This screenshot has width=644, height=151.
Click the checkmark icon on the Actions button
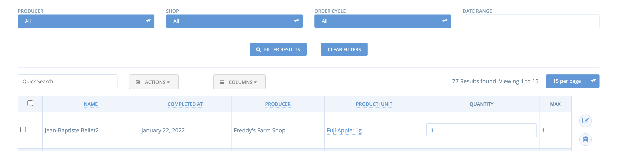138,82
